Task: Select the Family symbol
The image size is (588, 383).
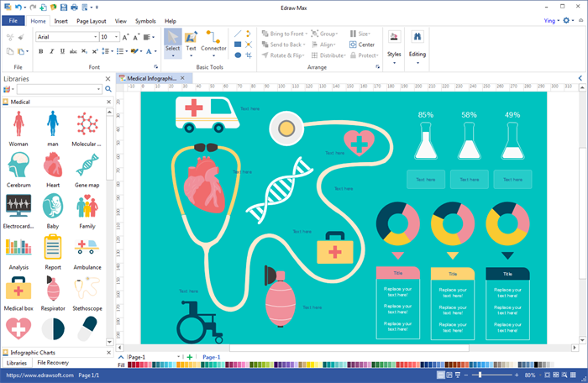Action: tap(87, 206)
